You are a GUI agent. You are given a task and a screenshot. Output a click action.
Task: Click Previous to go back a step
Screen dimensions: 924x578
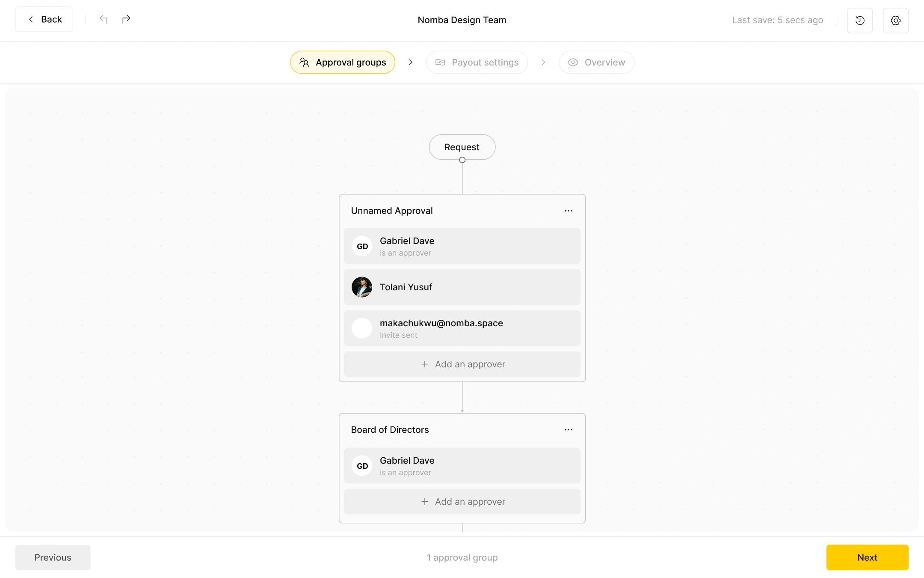(x=53, y=557)
